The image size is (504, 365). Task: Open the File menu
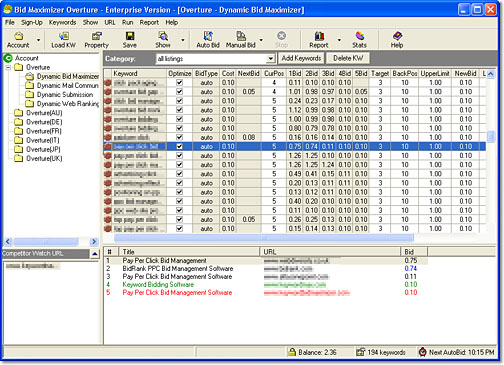(10, 23)
